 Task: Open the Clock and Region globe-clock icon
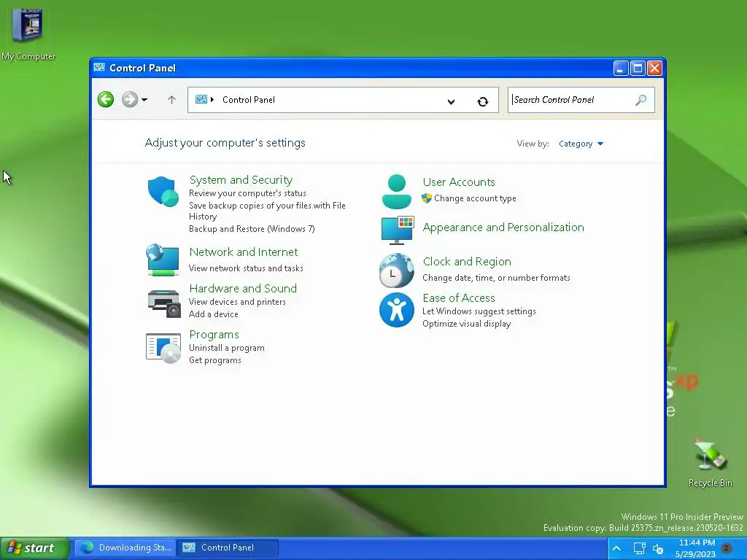[x=396, y=270]
